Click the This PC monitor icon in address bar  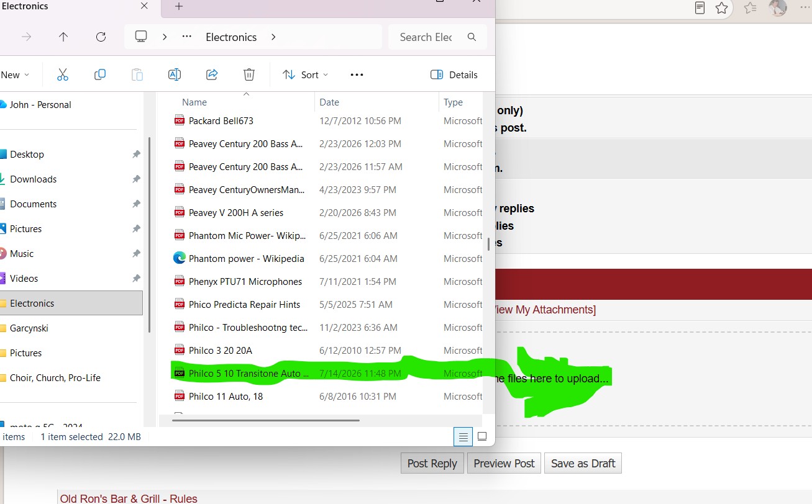click(141, 37)
